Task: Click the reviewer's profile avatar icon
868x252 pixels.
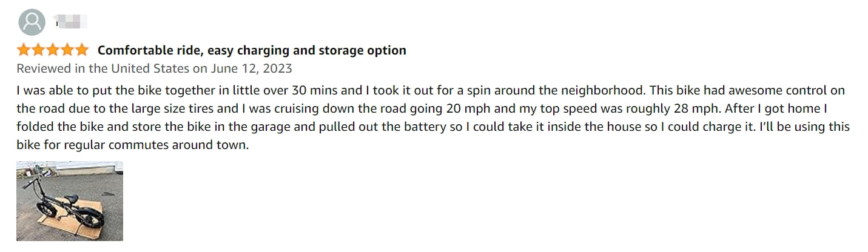Action: (32, 22)
